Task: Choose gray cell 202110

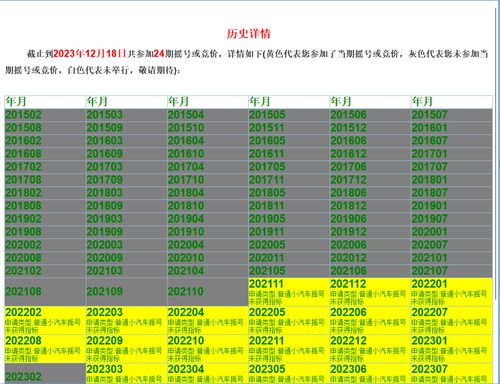Action: click(208, 292)
